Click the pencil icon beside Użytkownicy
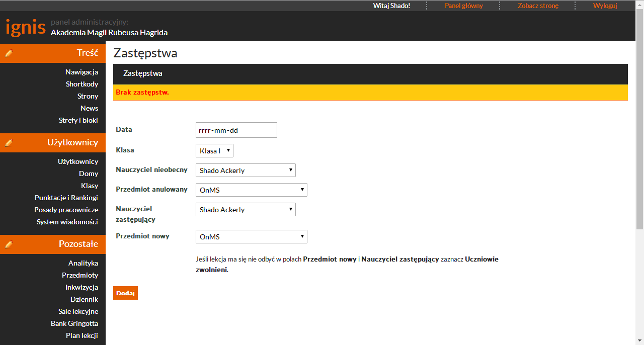The height and width of the screenshot is (345, 644). [x=9, y=143]
